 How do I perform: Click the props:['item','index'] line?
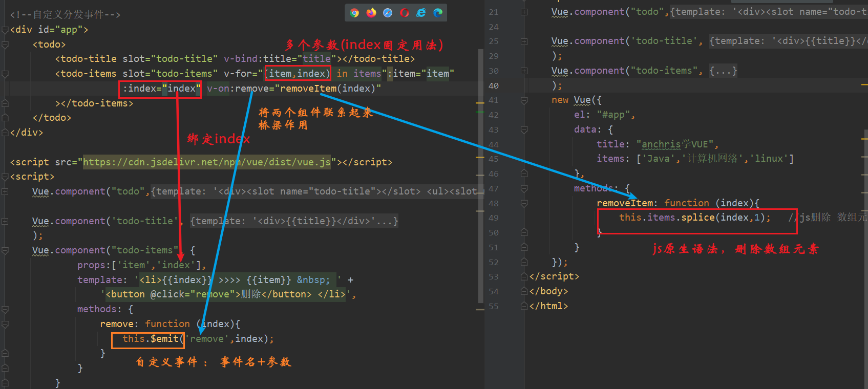tap(142, 265)
